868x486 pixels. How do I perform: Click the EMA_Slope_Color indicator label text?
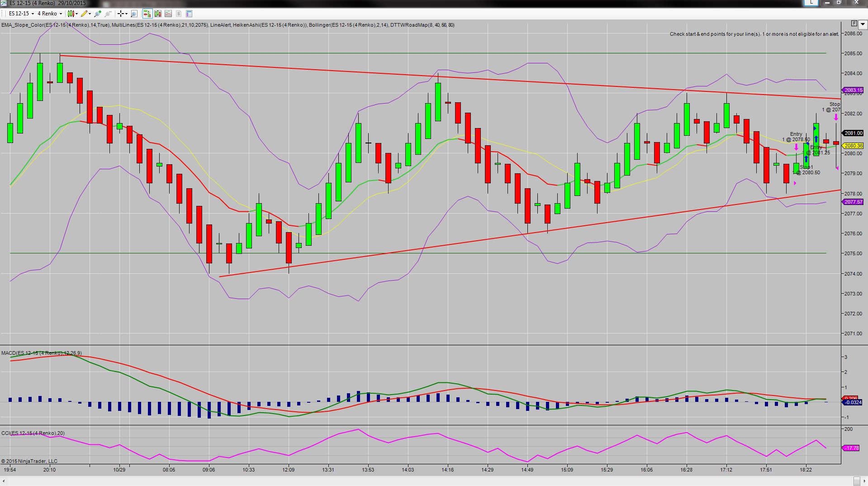tap(56, 25)
